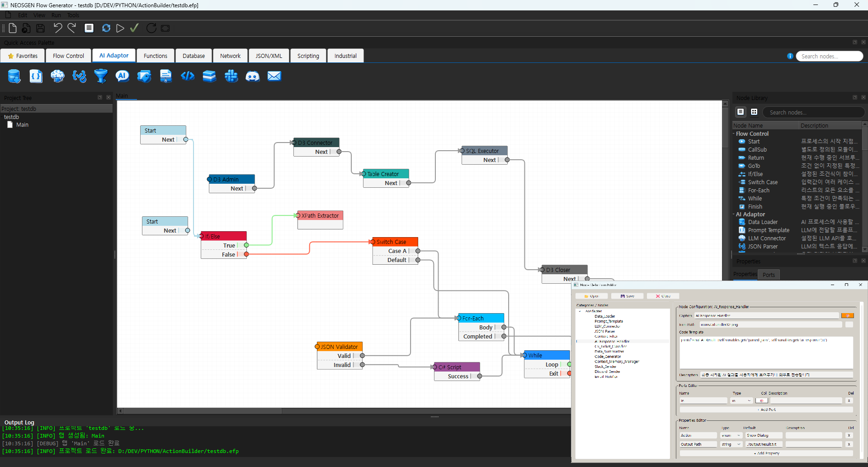
Task: Select the Discord Sender icon in the palette
Action: (x=253, y=76)
